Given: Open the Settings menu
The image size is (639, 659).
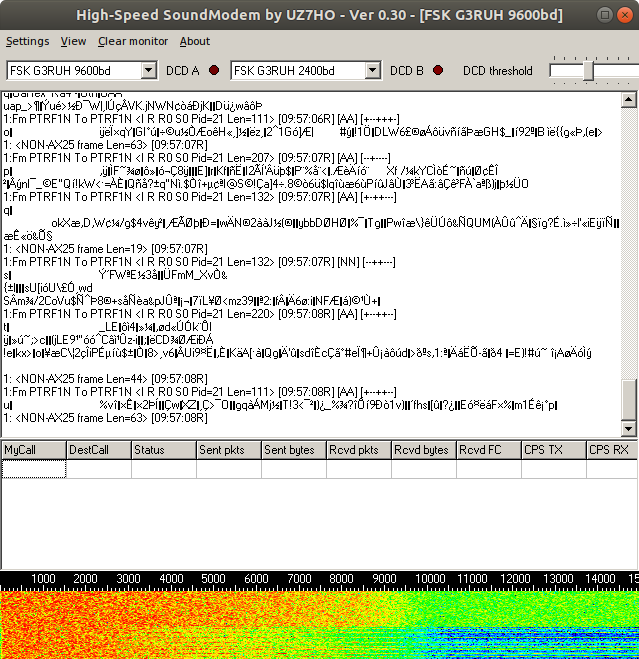Looking at the screenshot, I should 27,41.
